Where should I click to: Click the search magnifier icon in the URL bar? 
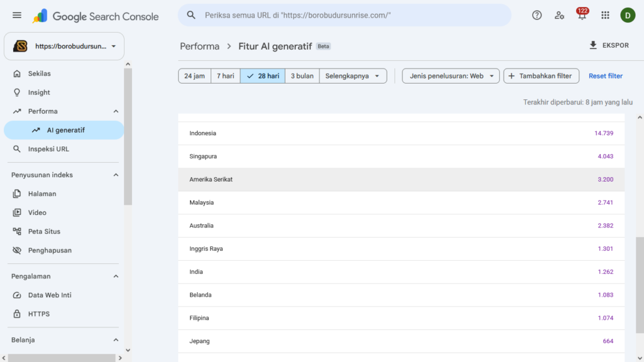tap(191, 15)
